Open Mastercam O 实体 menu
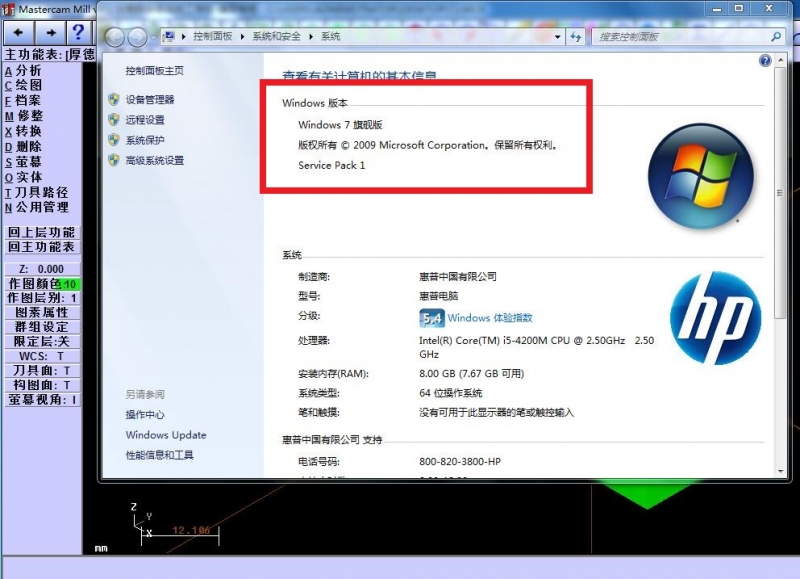This screenshot has width=800, height=579. 22,177
